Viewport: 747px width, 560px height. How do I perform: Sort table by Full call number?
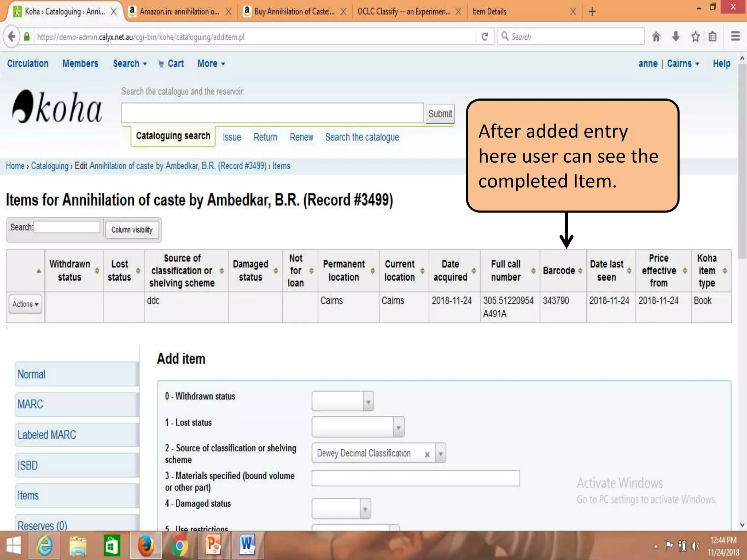510,271
